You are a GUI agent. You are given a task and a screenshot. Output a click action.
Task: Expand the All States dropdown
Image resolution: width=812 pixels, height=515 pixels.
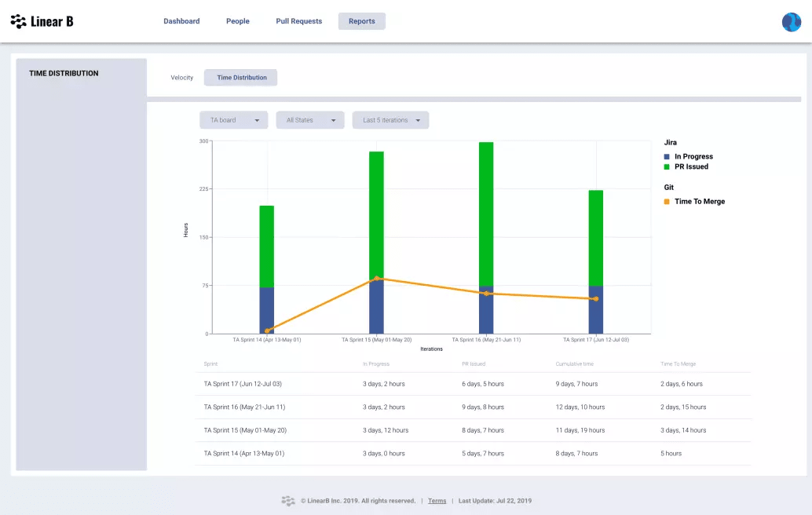(x=312, y=119)
